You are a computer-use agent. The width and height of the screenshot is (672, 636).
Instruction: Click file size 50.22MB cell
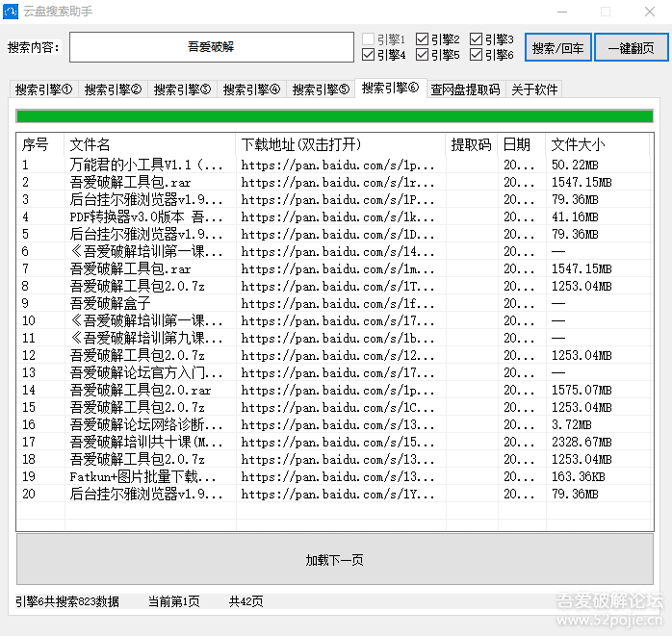click(x=575, y=165)
